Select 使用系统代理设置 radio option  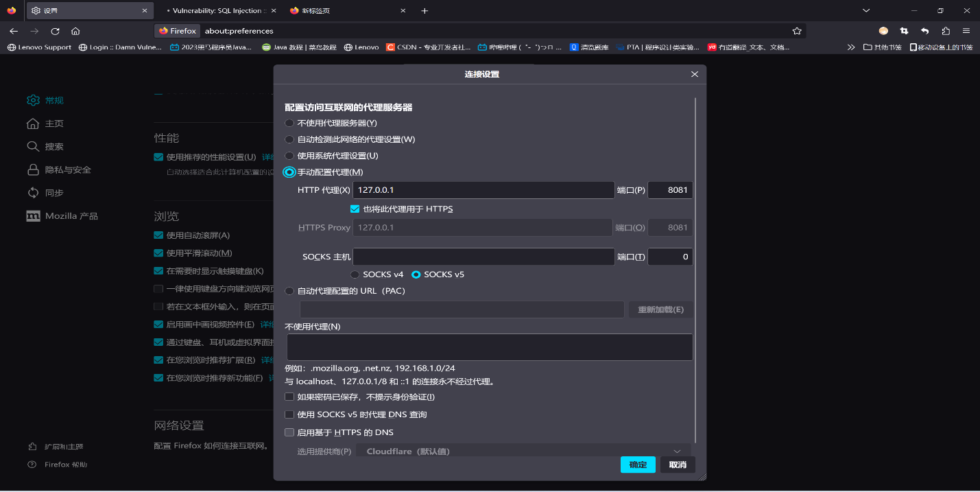289,156
